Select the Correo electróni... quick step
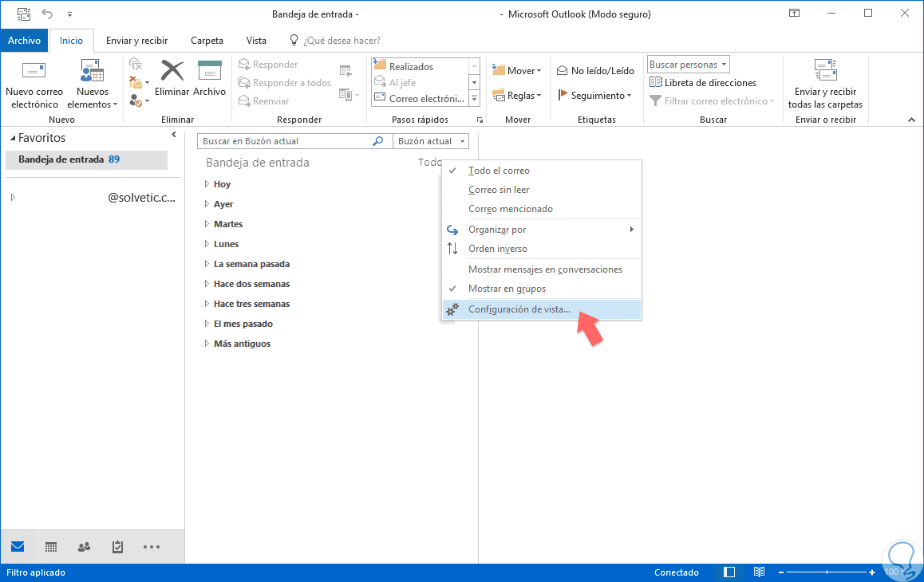Viewport: 924px width, 582px height. click(x=421, y=98)
